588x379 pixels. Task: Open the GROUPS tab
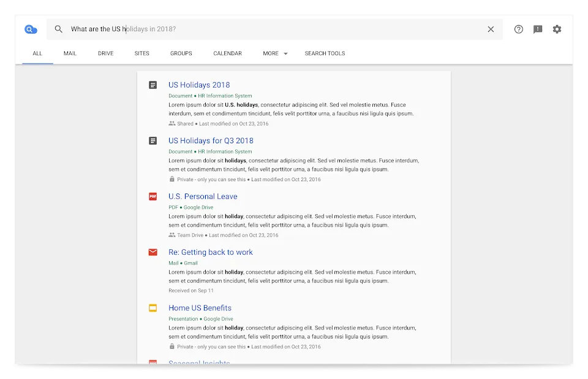coord(181,54)
